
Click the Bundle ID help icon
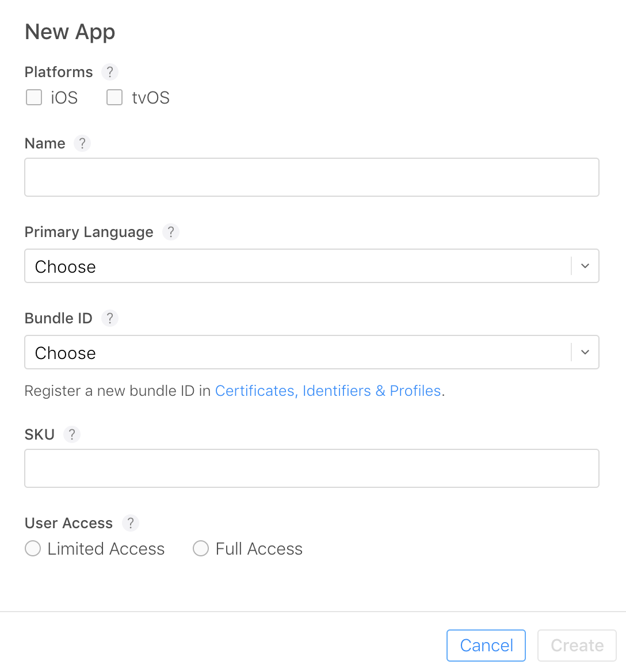[x=109, y=318]
